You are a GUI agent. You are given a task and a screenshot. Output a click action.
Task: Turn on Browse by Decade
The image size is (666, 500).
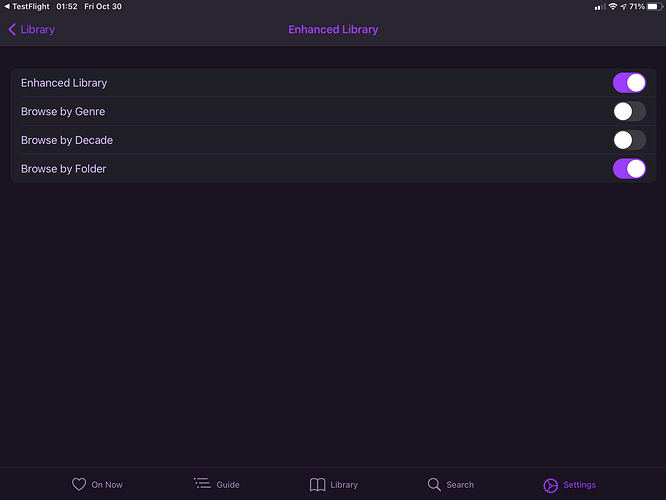pos(629,140)
